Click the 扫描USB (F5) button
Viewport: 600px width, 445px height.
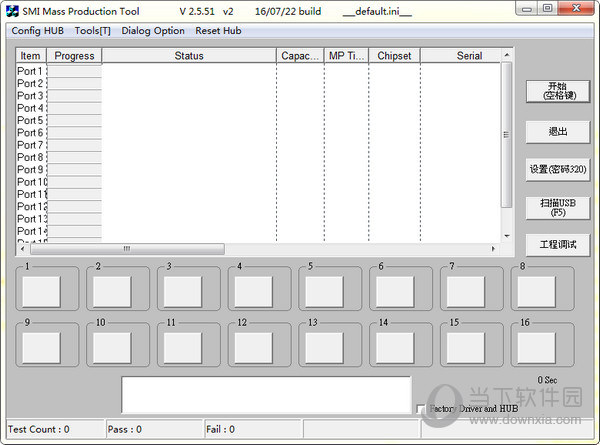point(558,208)
